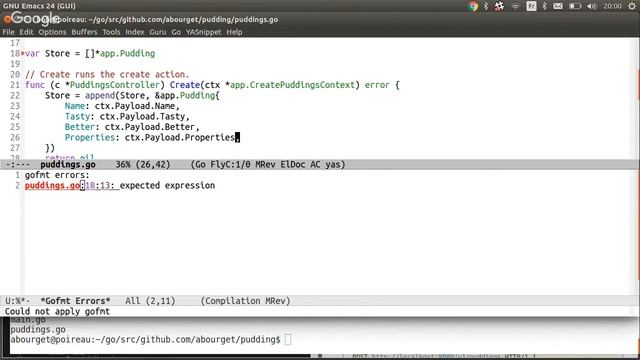Click the (Go FlyC:1/0 MRev ElDoc AC yas) modes

click(268, 164)
